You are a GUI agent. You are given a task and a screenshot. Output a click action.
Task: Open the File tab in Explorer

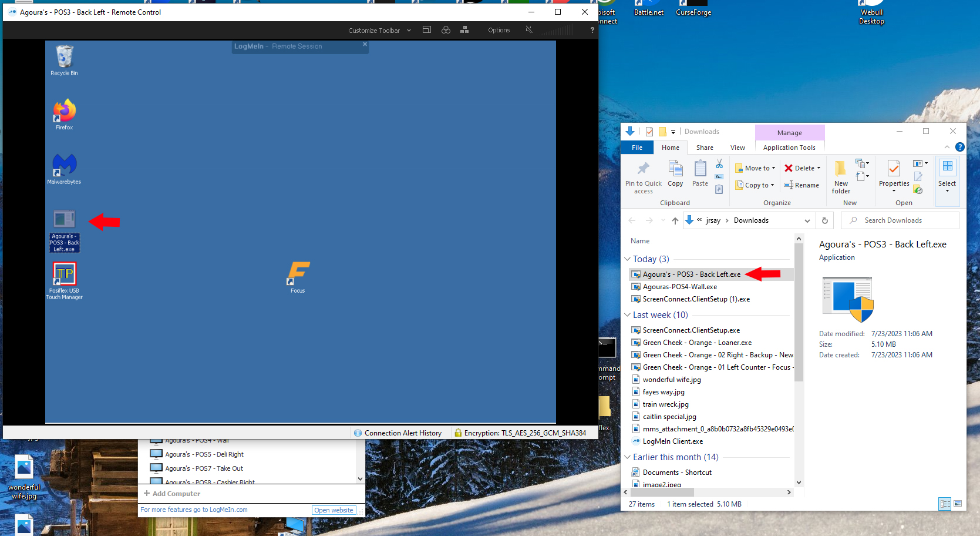pos(637,148)
